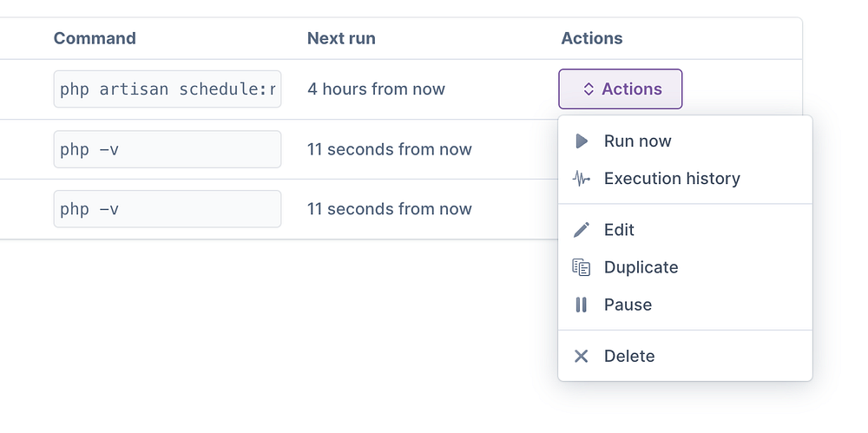The height and width of the screenshot is (433, 868).
Task: Click the second row's php -v command box
Action: pos(168,149)
